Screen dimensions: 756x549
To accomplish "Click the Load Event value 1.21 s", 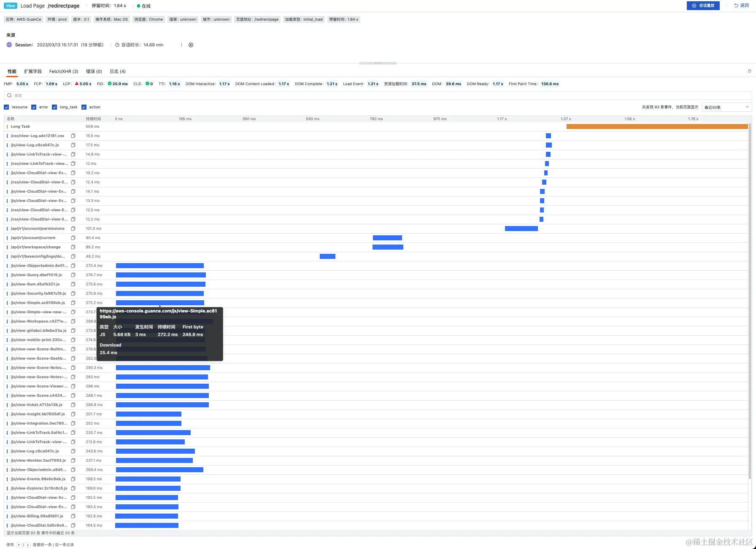I will point(373,84).
